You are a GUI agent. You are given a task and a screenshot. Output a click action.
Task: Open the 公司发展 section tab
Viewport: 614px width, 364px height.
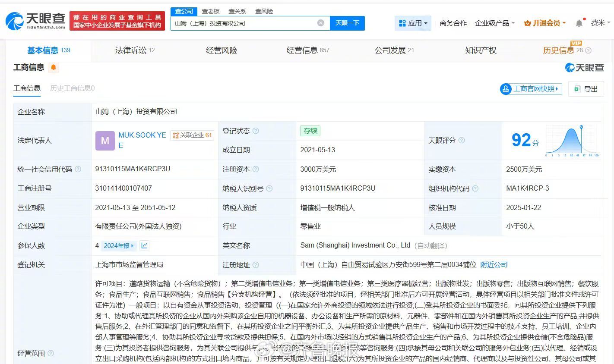pyautogui.click(x=394, y=50)
